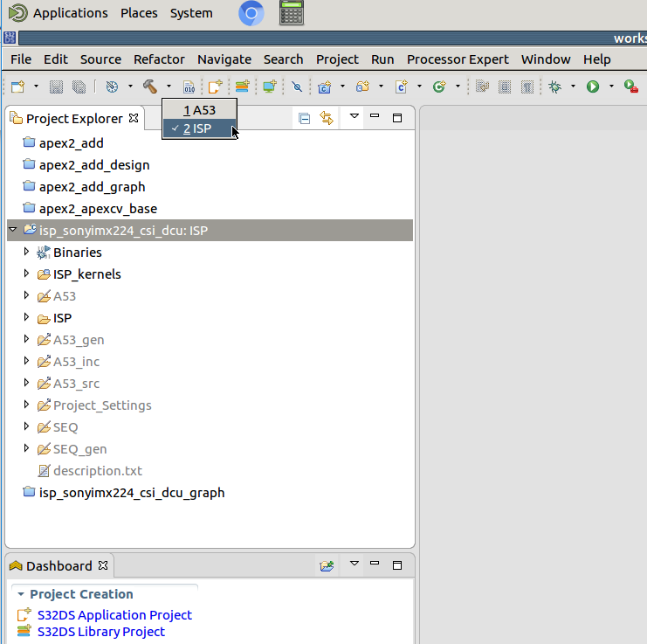Image resolution: width=647 pixels, height=644 pixels.
Task: Click the Manage build configurations icon
Action: pyautogui.click(x=112, y=87)
